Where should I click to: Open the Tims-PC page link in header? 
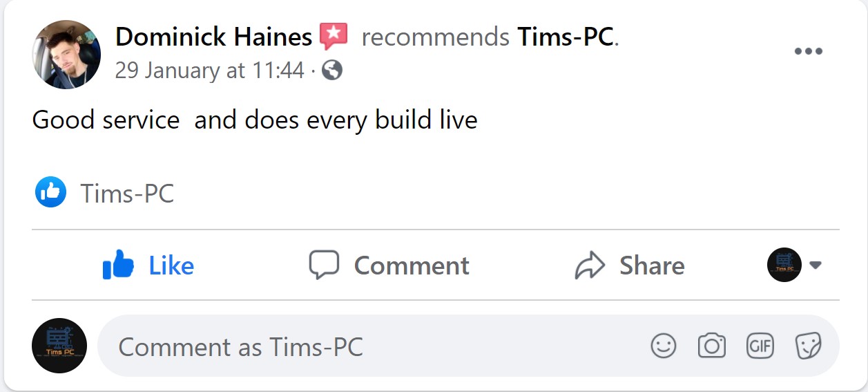(x=566, y=37)
